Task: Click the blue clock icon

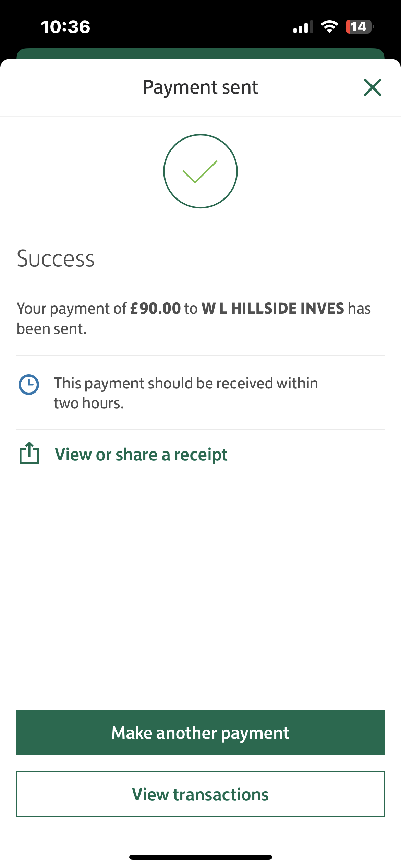Action: tap(29, 385)
